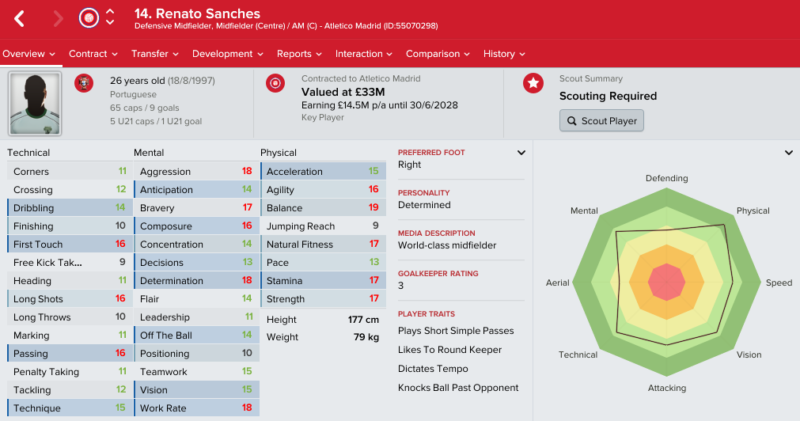Click the club badge next to the contract info
The width and height of the screenshot is (800, 421).
pyautogui.click(x=275, y=83)
